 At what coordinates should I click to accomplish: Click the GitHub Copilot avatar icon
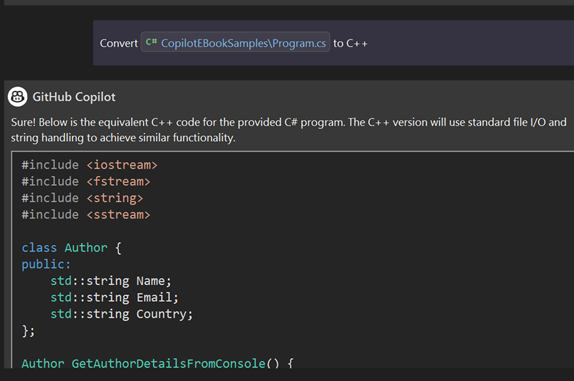(x=18, y=97)
